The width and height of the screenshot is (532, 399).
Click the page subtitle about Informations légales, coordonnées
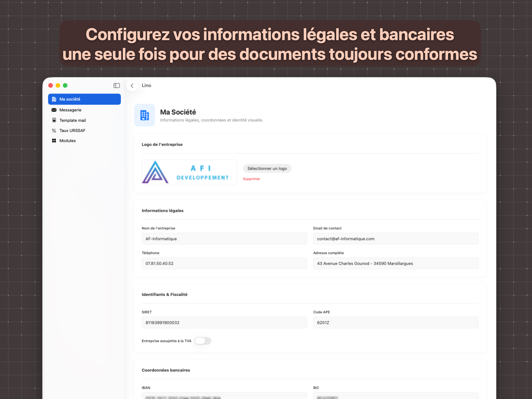211,120
